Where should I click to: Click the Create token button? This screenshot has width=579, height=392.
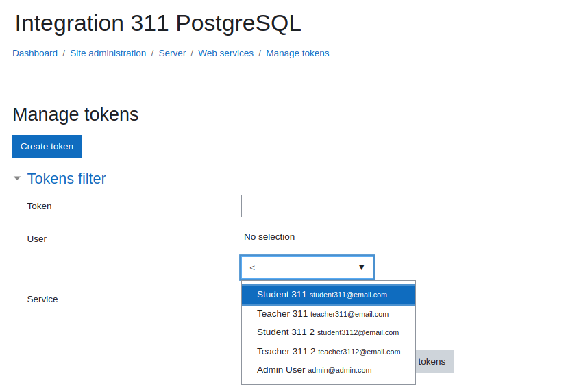point(47,146)
